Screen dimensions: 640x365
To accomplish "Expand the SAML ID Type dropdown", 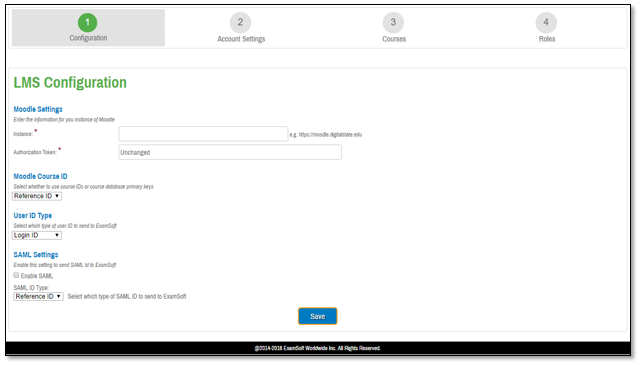I will 38,296.
